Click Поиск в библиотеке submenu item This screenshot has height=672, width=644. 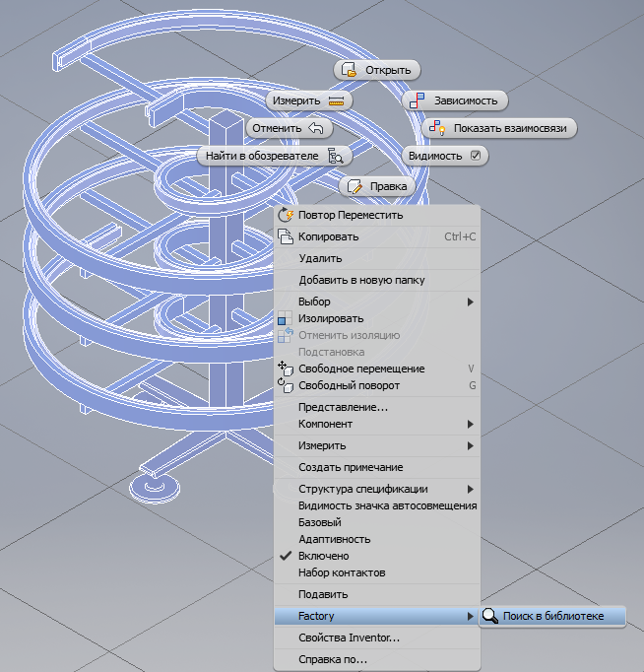[x=552, y=616]
